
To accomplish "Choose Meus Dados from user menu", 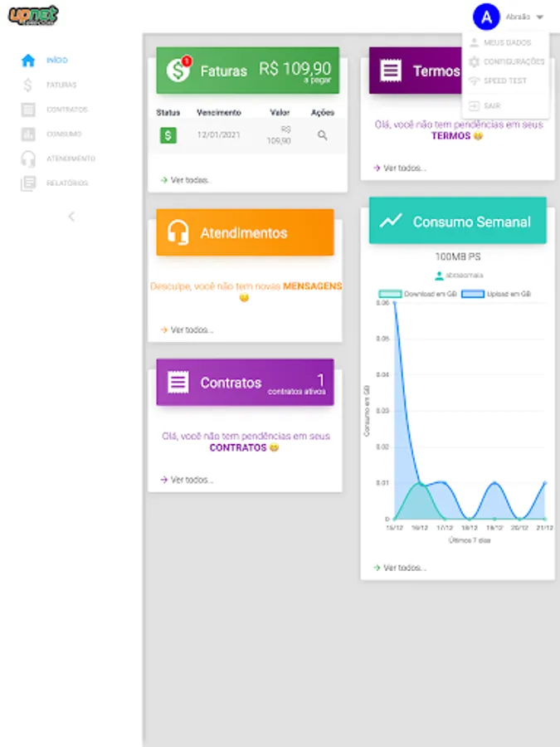I will tap(507, 43).
